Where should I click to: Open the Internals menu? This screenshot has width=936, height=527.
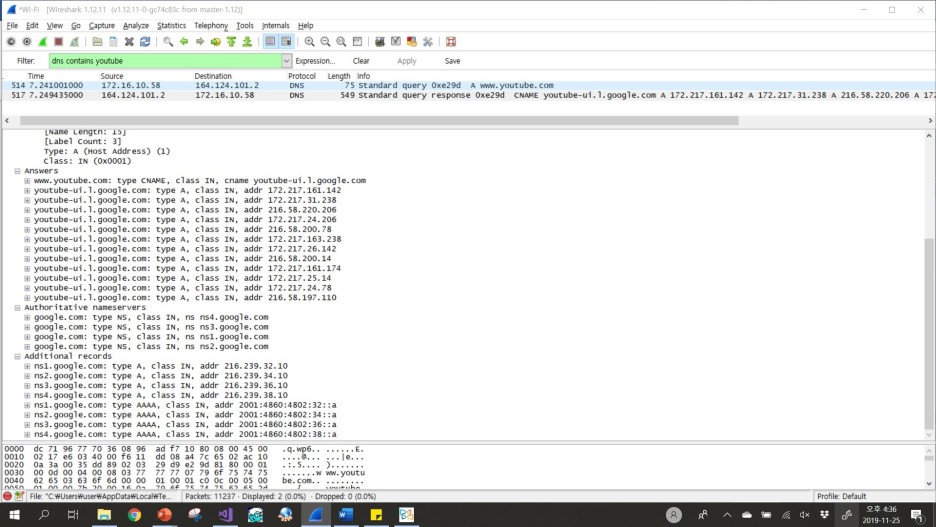coord(275,26)
